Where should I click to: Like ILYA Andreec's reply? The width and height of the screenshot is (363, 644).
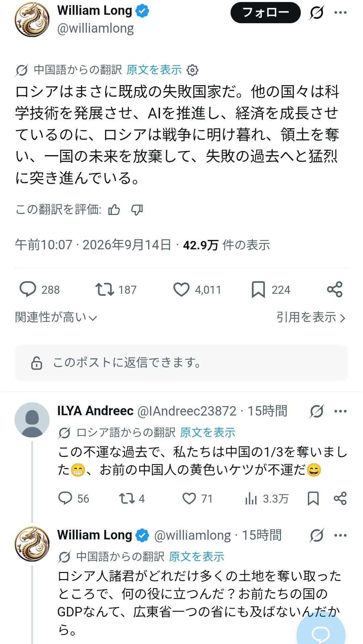[197, 499]
